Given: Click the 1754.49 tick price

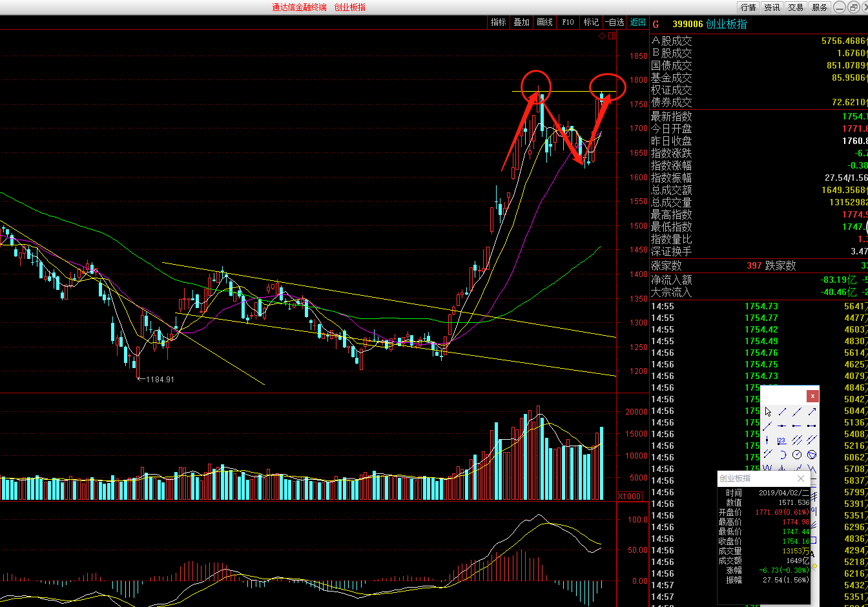Looking at the screenshot, I should pyautogui.click(x=761, y=341).
